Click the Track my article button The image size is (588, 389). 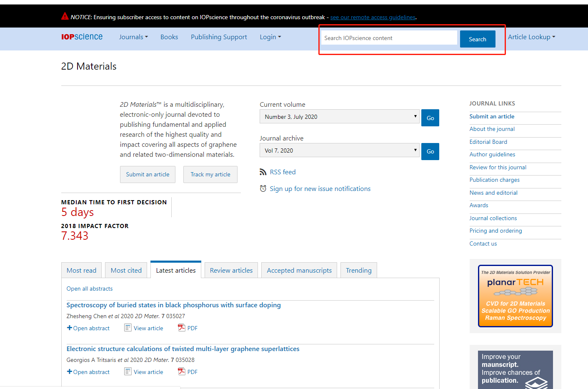click(x=210, y=174)
